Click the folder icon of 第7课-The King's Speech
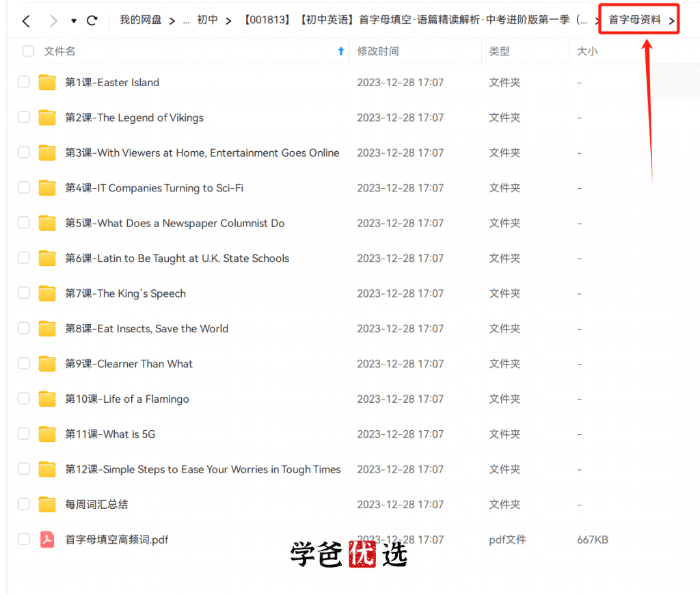This screenshot has height=595, width=700. tap(47, 293)
